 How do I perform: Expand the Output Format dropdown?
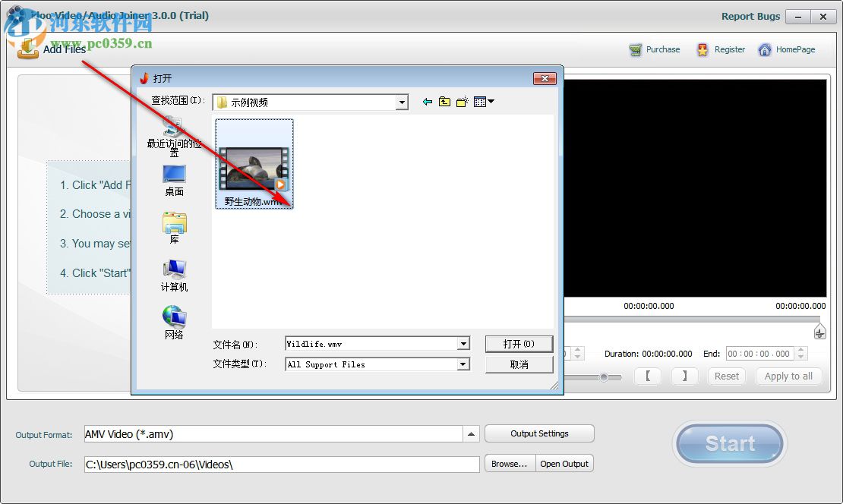(x=472, y=433)
